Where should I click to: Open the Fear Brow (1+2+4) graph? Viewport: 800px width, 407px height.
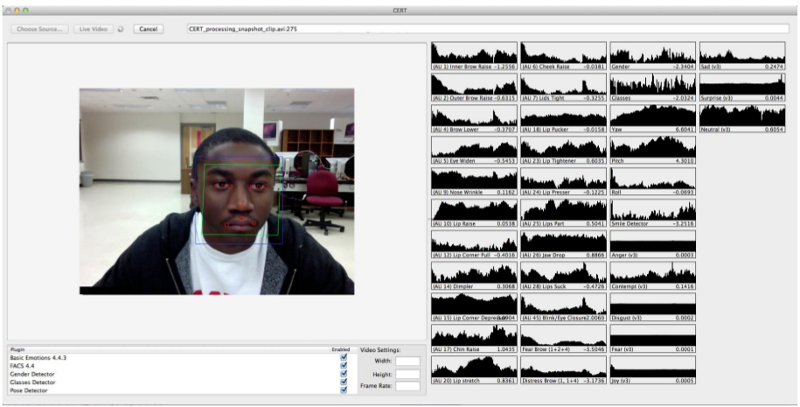click(563, 339)
